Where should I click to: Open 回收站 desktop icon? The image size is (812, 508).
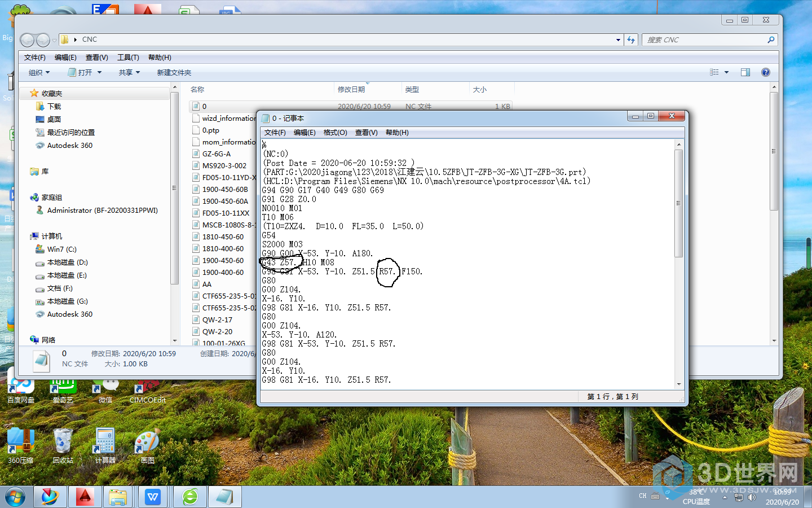(x=63, y=446)
